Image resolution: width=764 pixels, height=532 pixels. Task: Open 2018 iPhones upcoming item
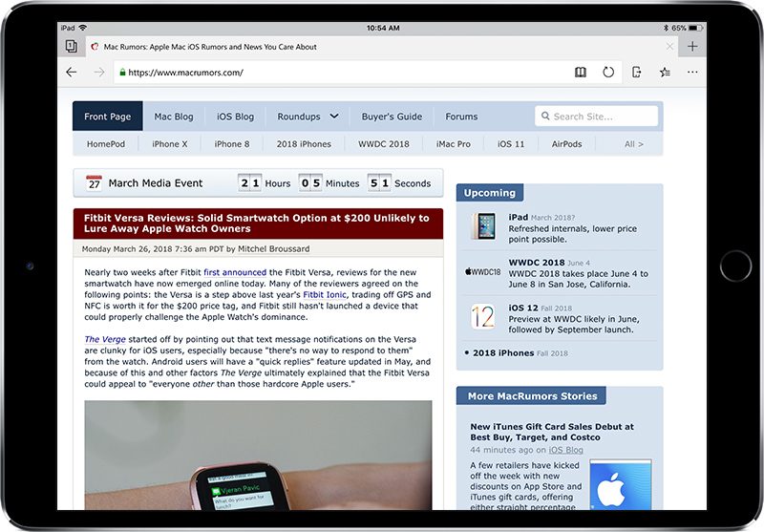pyautogui.click(x=503, y=353)
